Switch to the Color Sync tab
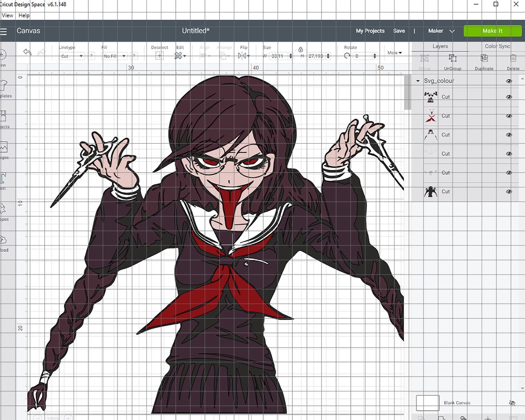 [x=497, y=46]
